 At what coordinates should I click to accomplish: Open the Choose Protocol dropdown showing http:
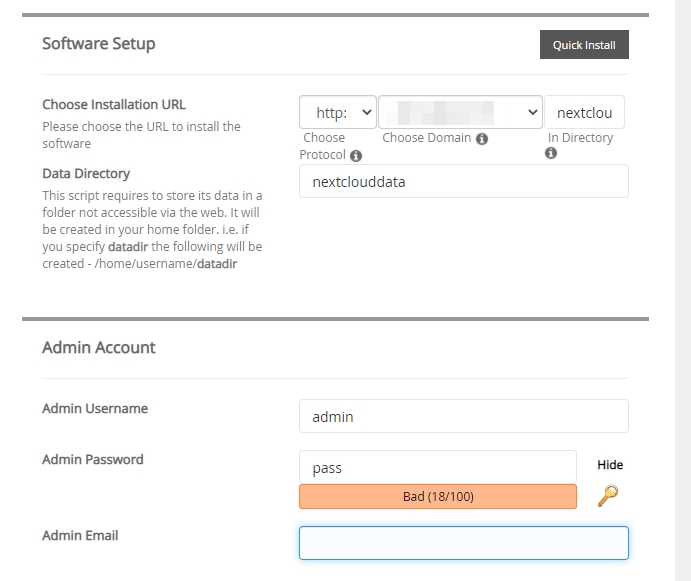(x=338, y=113)
